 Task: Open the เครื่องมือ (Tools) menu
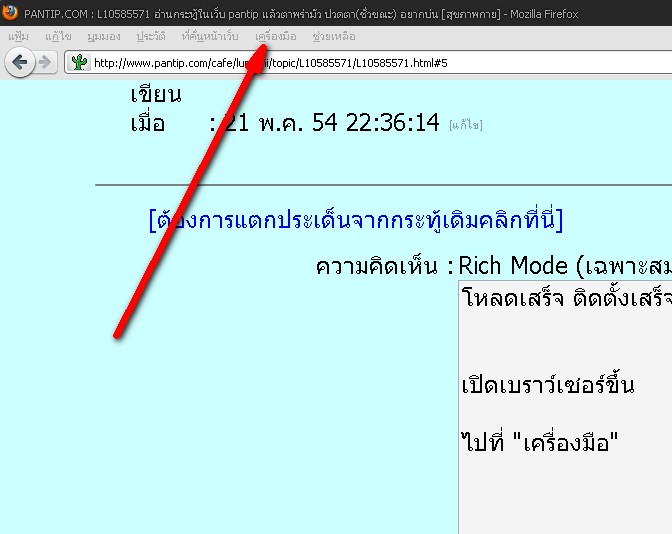(x=276, y=36)
